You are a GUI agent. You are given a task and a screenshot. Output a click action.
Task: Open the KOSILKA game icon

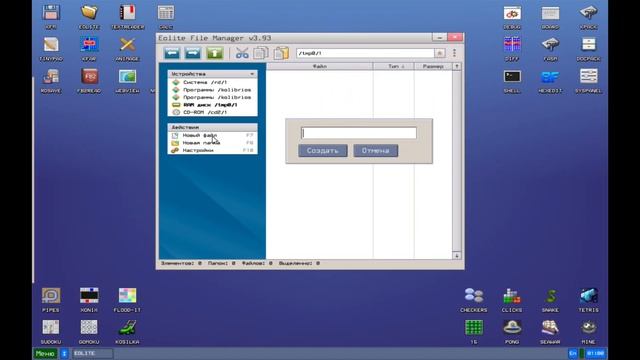click(x=127, y=331)
